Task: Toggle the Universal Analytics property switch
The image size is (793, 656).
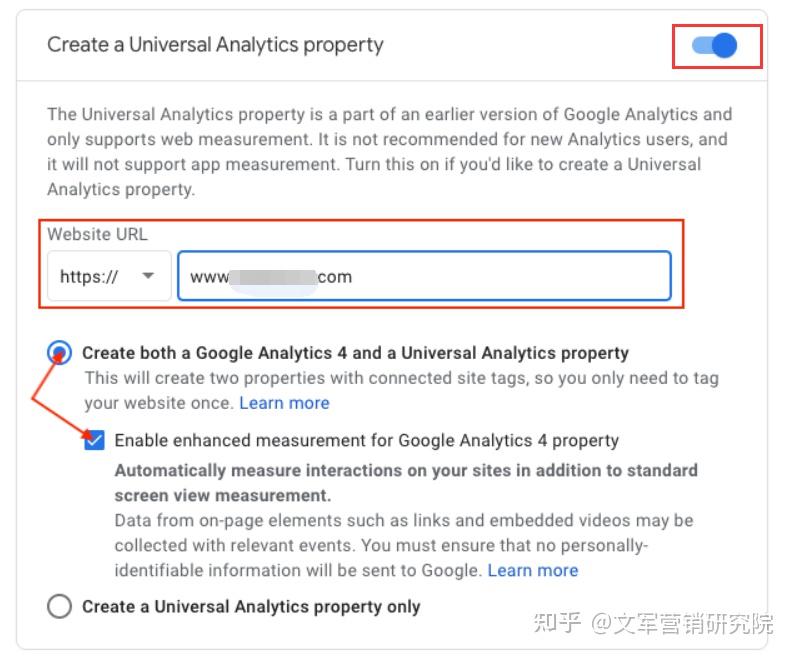Action: (716, 46)
